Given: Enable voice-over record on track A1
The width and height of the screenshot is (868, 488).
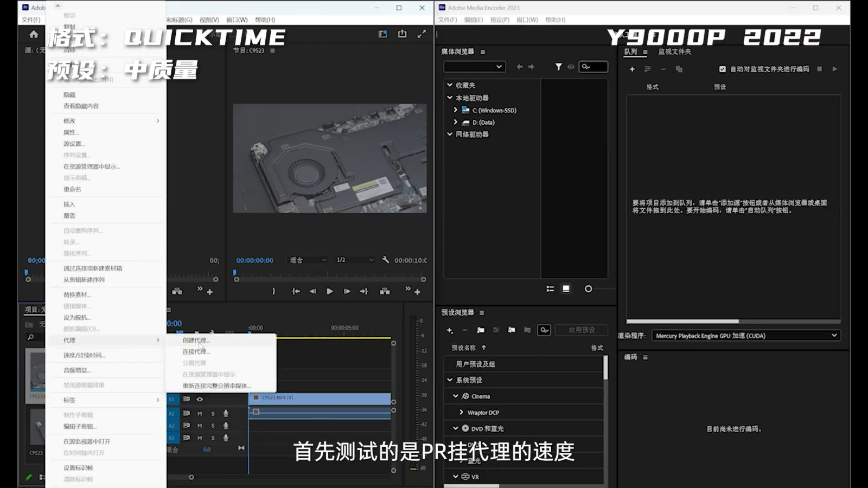Looking at the screenshot, I should (x=226, y=413).
